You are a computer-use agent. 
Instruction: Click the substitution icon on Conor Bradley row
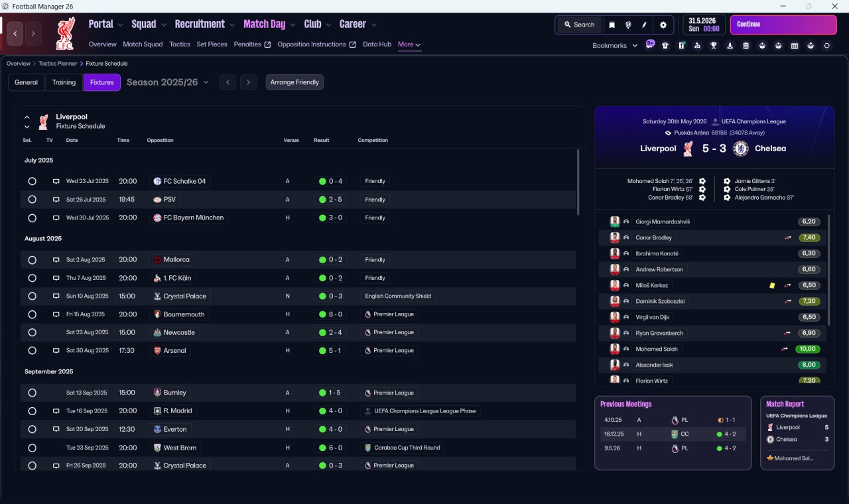pyautogui.click(x=788, y=237)
